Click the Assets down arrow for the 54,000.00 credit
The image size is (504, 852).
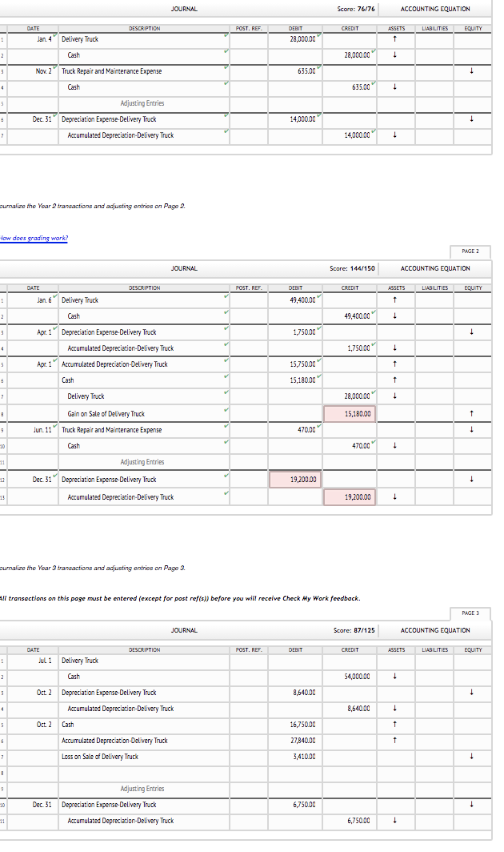click(395, 677)
